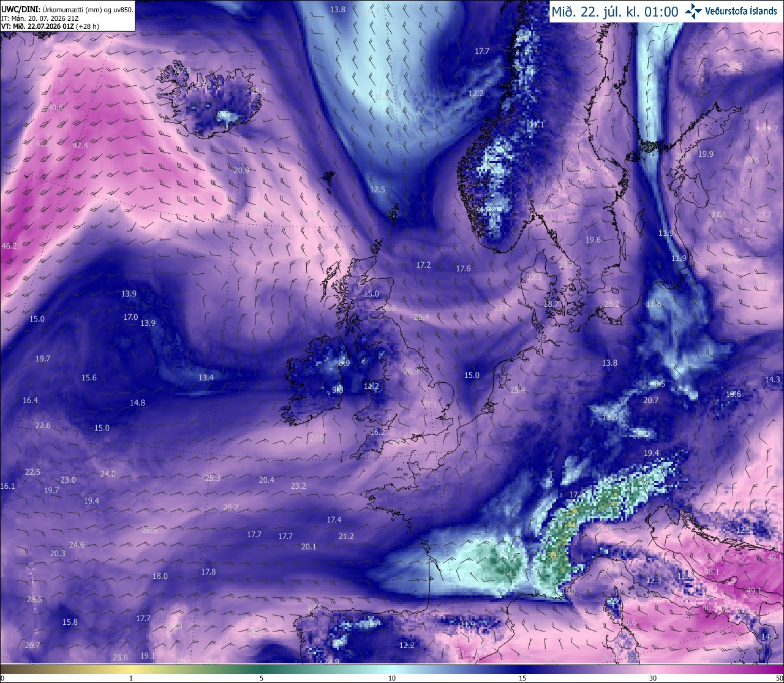Click the 46.2 value on the map
The width and height of the screenshot is (784, 683).
[x=9, y=246]
